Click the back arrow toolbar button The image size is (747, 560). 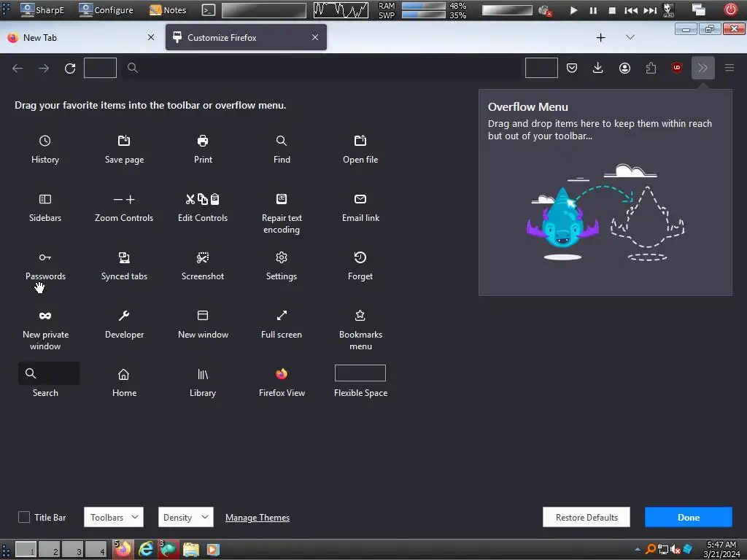point(18,68)
